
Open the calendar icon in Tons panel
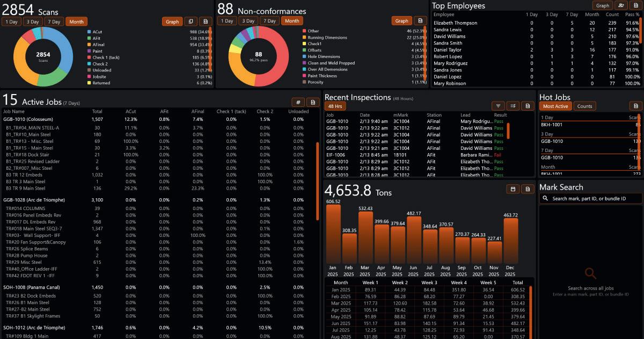point(513,189)
